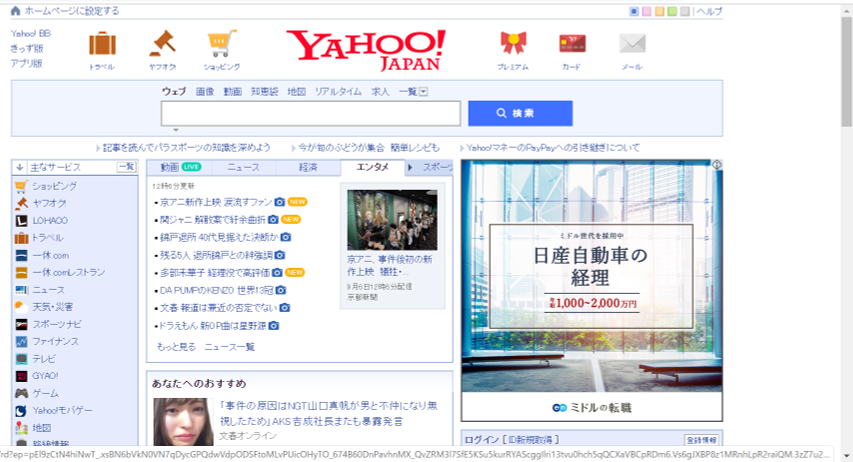Choose the pink theme color swatch
The image size is (853, 462).
647,11
